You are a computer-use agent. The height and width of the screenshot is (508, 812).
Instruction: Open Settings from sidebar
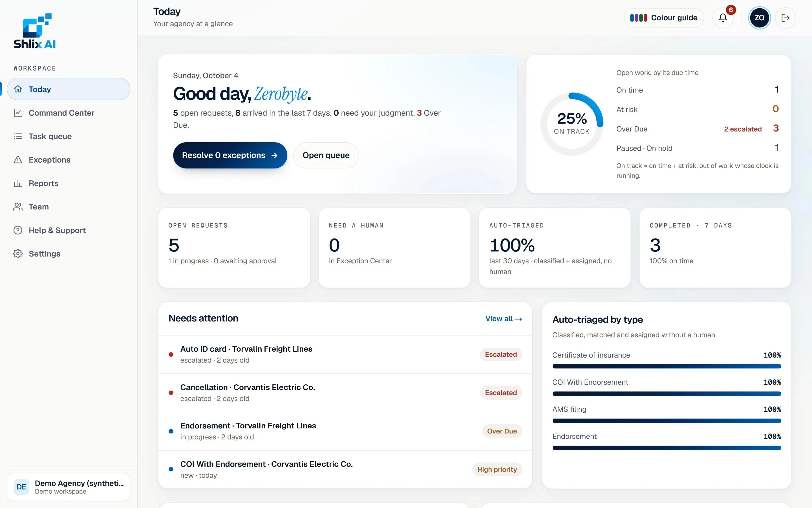(x=69, y=254)
